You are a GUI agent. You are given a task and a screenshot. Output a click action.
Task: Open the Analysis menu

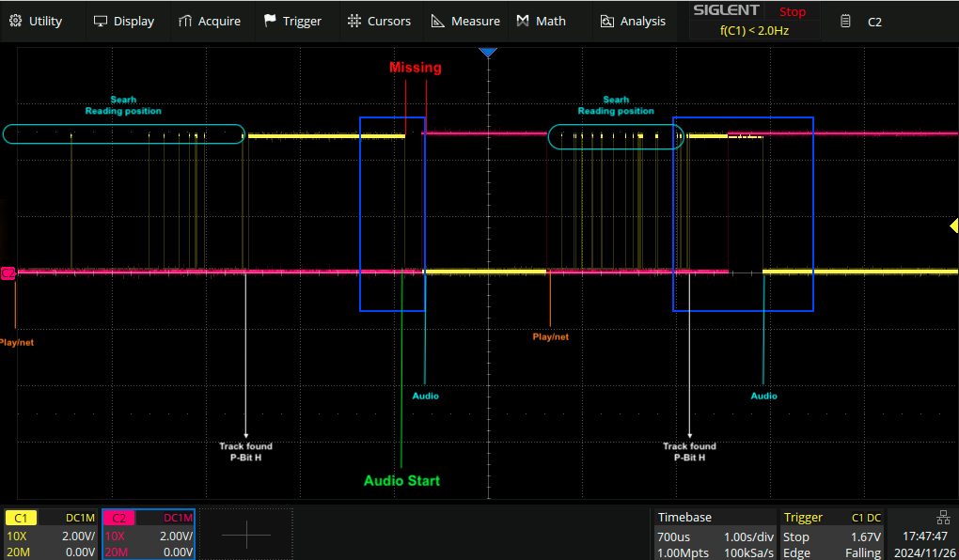coord(632,21)
